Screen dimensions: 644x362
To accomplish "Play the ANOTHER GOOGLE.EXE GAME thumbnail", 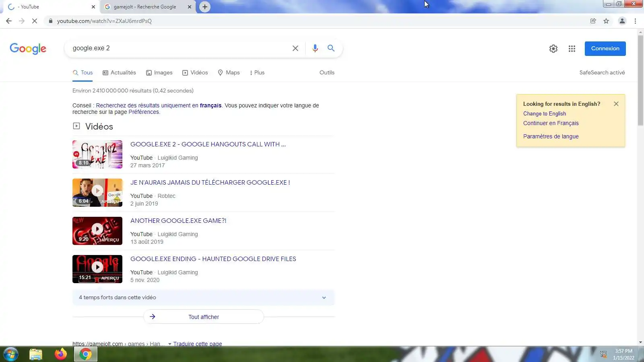I will click(x=97, y=231).
